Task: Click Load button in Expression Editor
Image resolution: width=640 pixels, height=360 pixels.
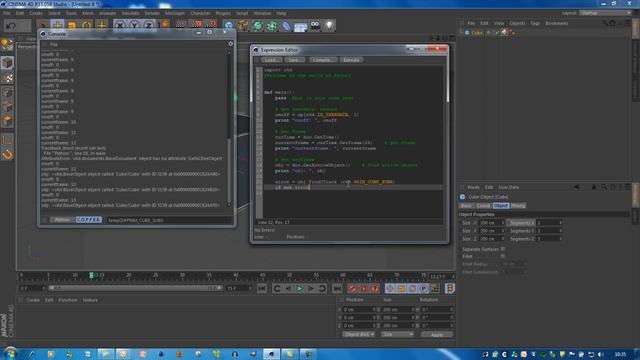Action: [271, 60]
